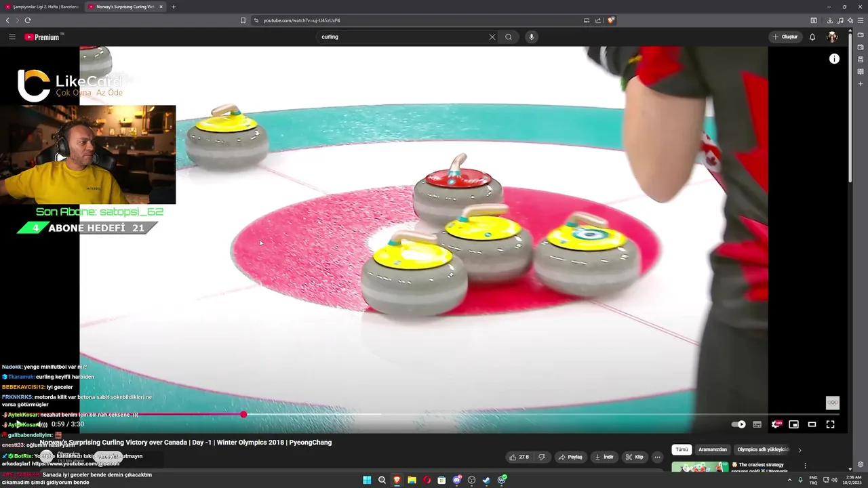
Task: Switch to theater mode view
Action: click(812, 424)
